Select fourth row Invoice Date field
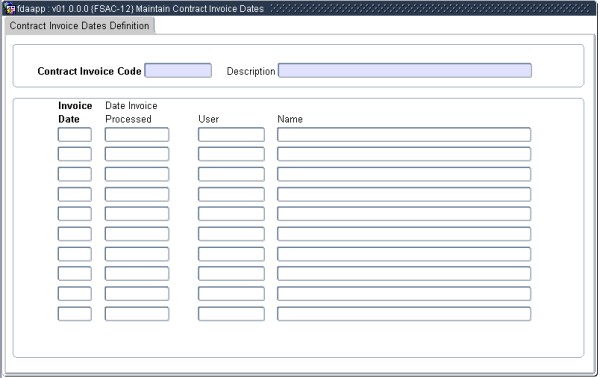The height and width of the screenshot is (378, 600). [75, 194]
